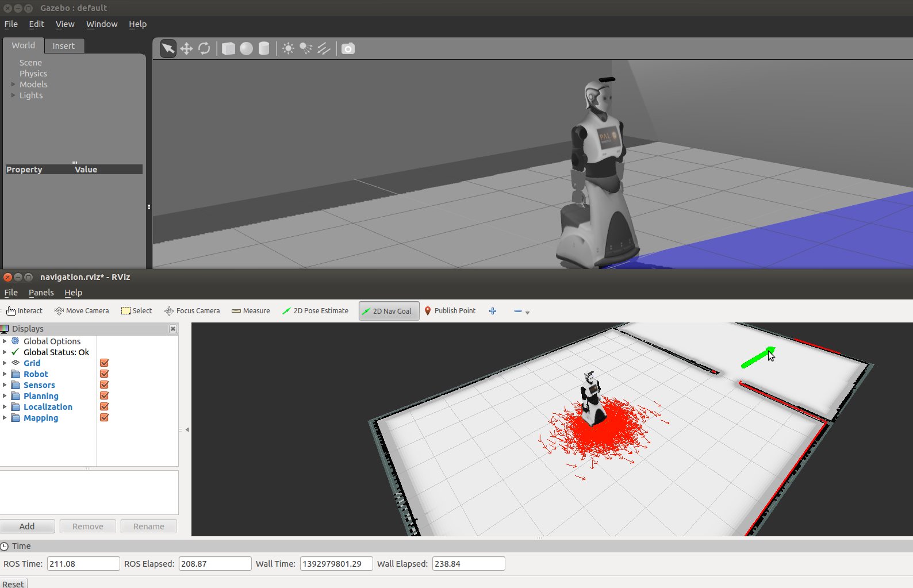
Task: Uncheck the Grid display checkbox
Action: (x=104, y=363)
